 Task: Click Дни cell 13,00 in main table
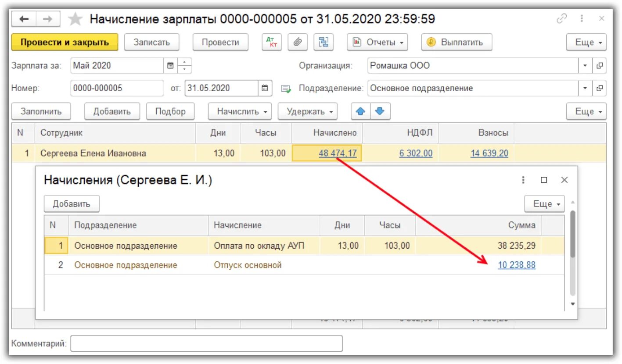click(218, 153)
